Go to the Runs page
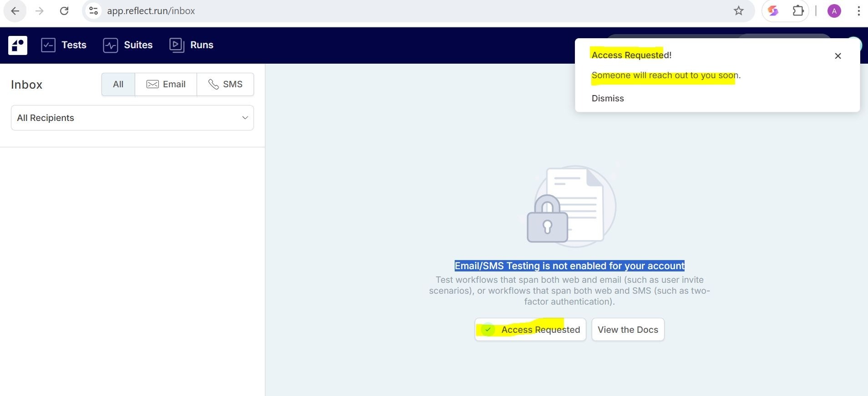The height and width of the screenshot is (396, 868). pyautogui.click(x=191, y=45)
